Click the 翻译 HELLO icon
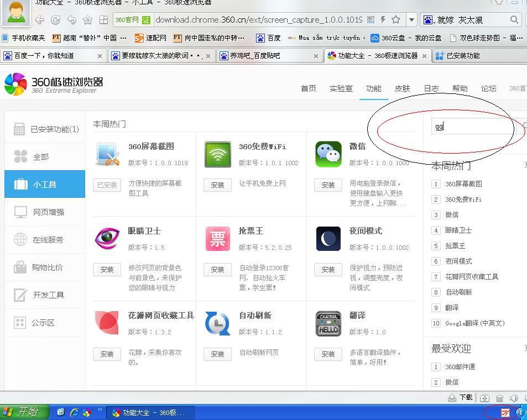The width and height of the screenshot is (527, 420). click(328, 324)
